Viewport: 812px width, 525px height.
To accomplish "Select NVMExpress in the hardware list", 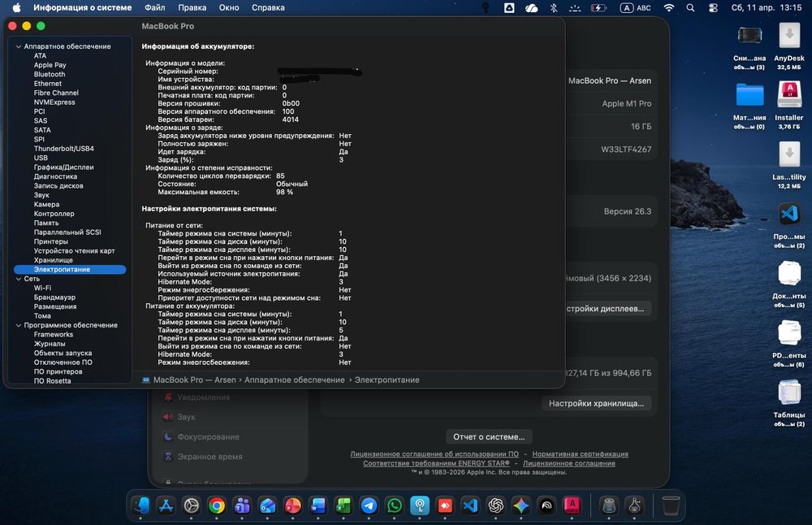I will click(54, 102).
